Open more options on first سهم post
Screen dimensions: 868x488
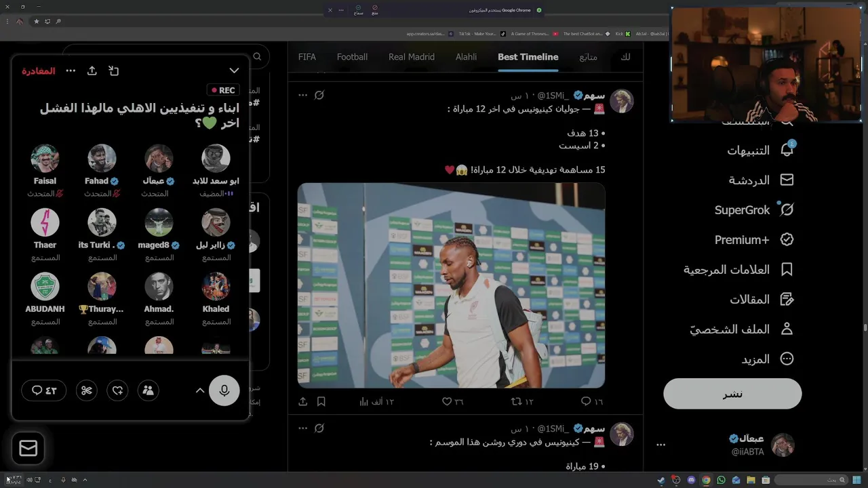click(x=303, y=95)
